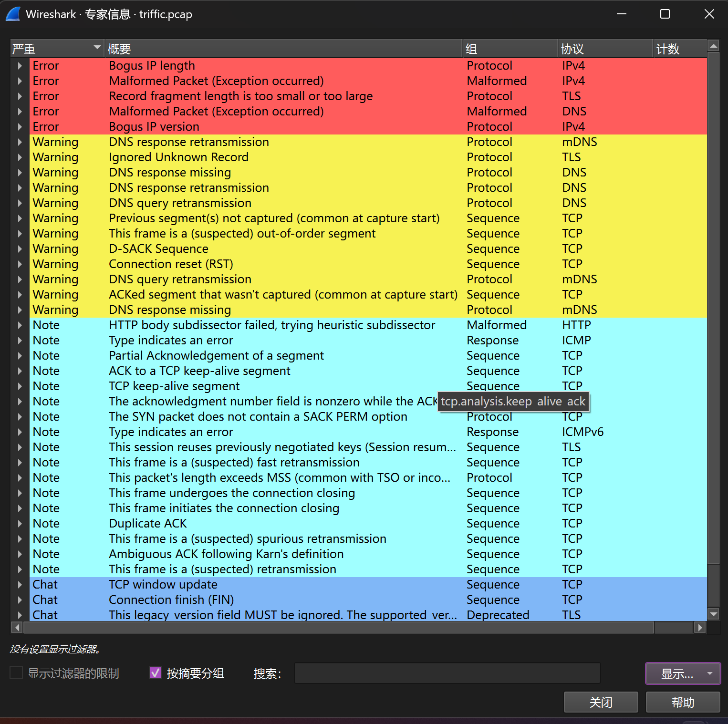Sort by the 计数 count column header
This screenshot has width=728, height=724.
pos(680,49)
